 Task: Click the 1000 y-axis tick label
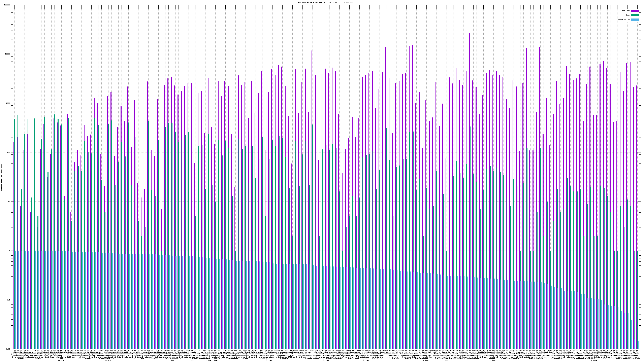[8, 103]
